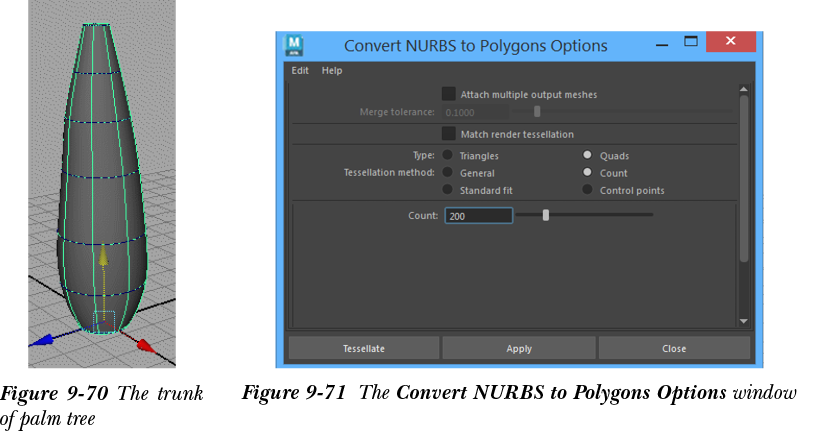Open the Help menu
This screenshot has height=433, width=815.
[332, 71]
